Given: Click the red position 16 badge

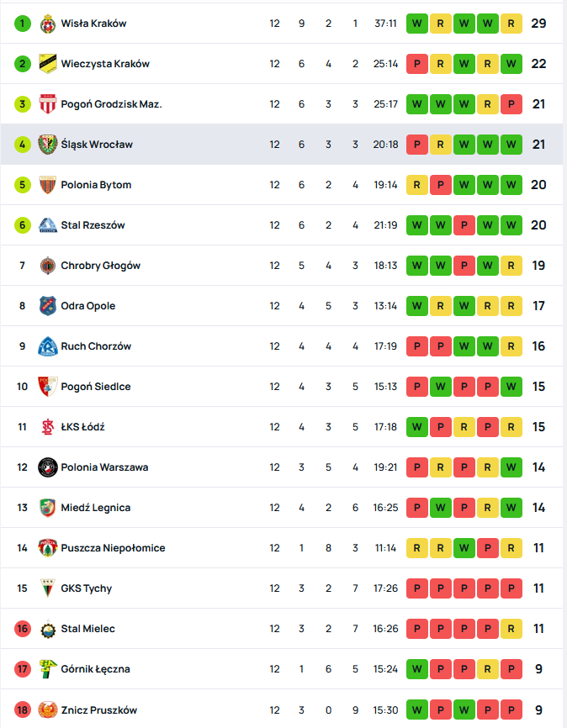Looking at the screenshot, I should point(23,629).
